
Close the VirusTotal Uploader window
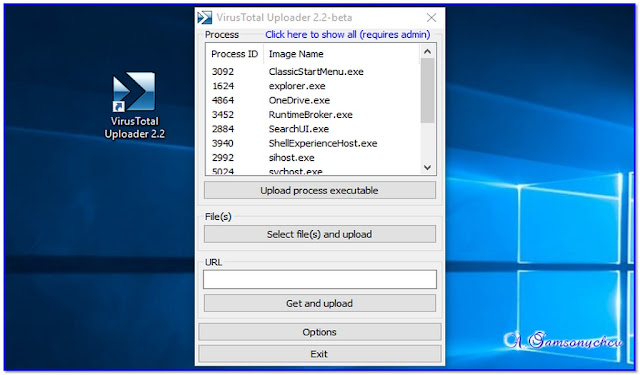pyautogui.click(x=431, y=18)
